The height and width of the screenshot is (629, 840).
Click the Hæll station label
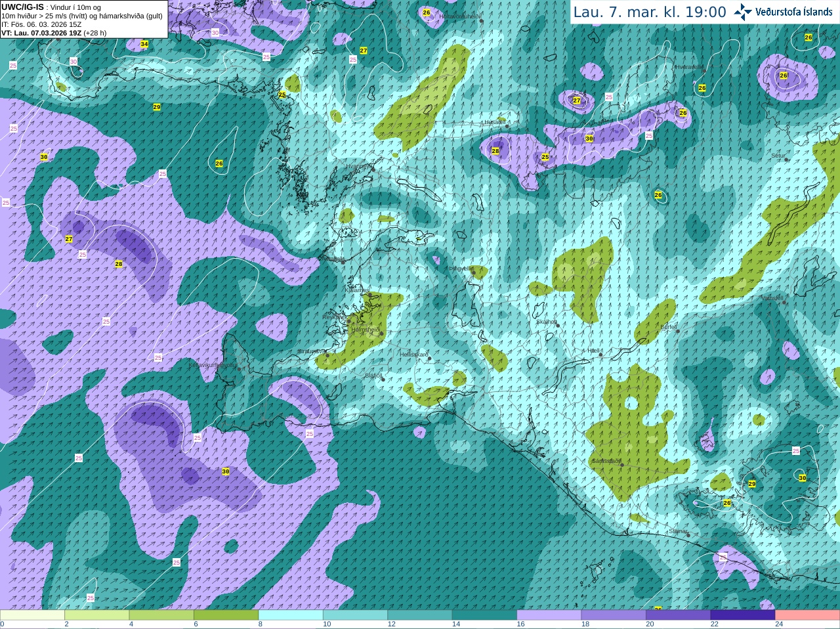point(593,351)
